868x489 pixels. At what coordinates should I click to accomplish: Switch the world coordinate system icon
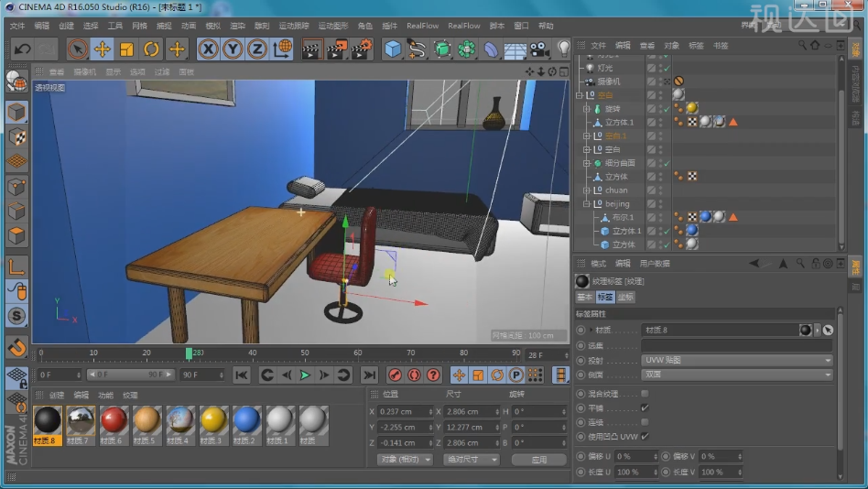pos(282,49)
